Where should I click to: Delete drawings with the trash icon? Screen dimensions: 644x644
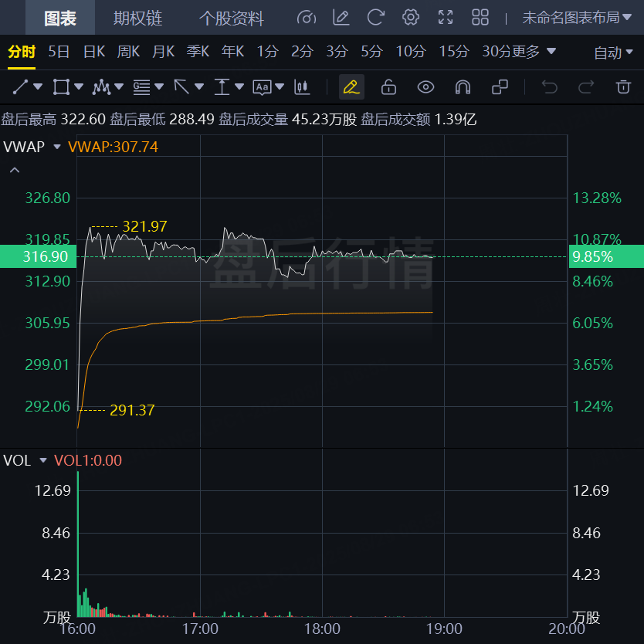[x=623, y=87]
